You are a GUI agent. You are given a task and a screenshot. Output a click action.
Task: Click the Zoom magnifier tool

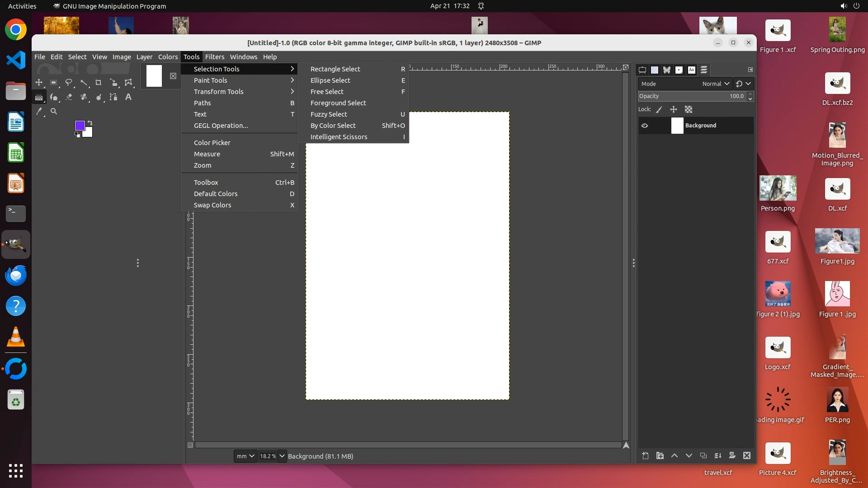tap(54, 111)
